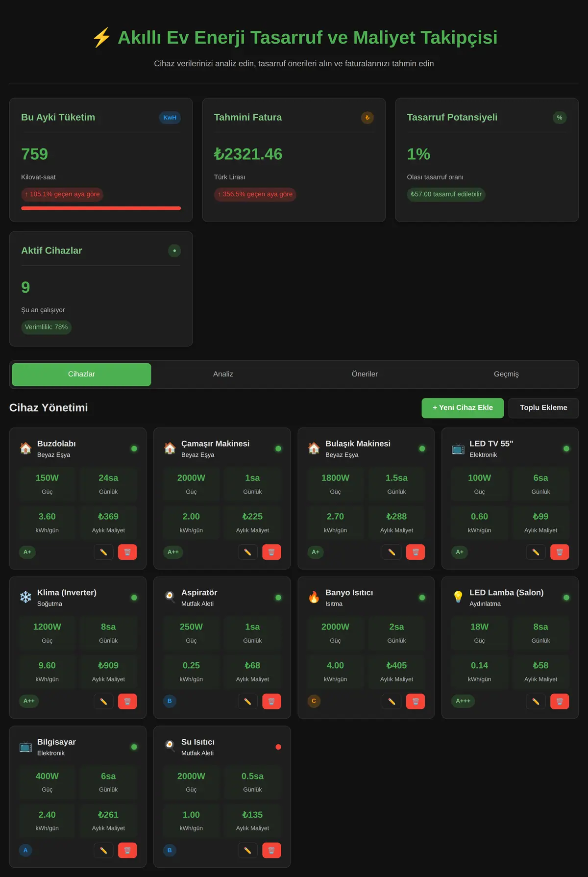Click the 0.5sa daily value of Su Isıtıcı
588x877 pixels.
[252, 776]
